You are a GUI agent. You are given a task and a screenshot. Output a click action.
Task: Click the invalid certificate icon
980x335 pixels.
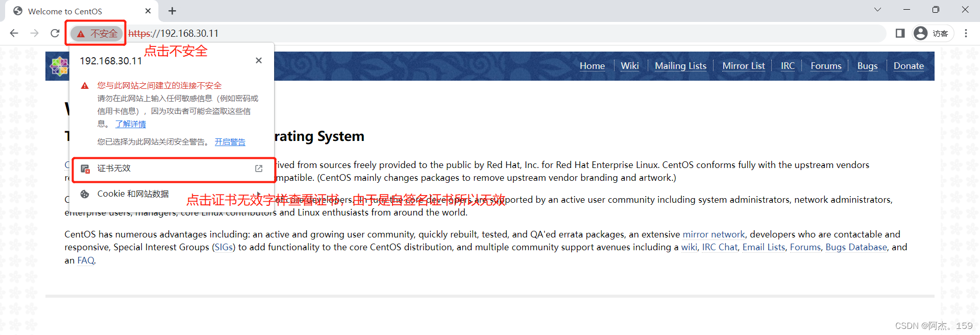click(85, 169)
